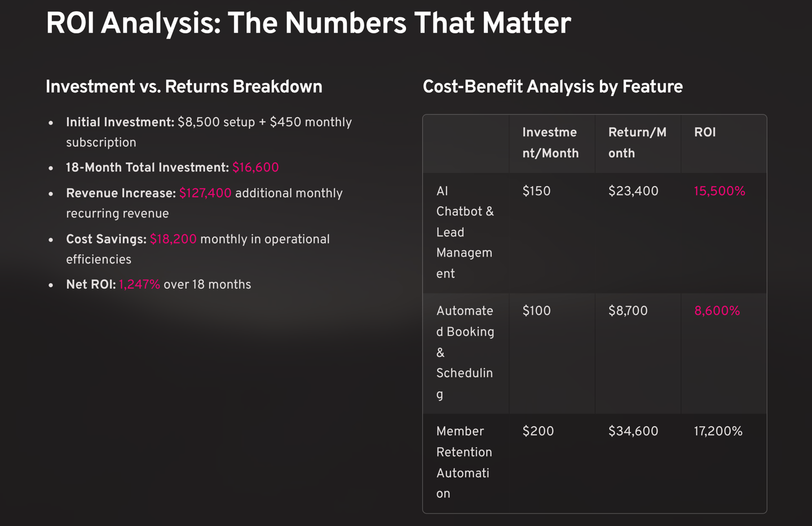Click the "Return/Month" table column header
This screenshot has width=812, height=526.
(637, 143)
